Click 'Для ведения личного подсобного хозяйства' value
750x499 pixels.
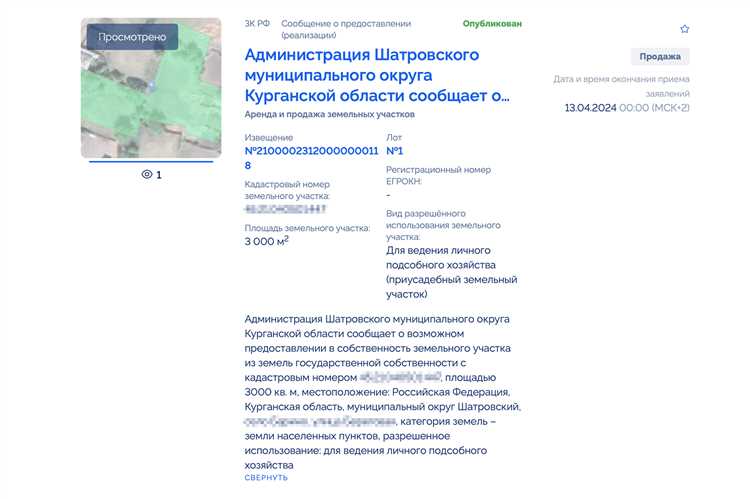click(x=452, y=272)
